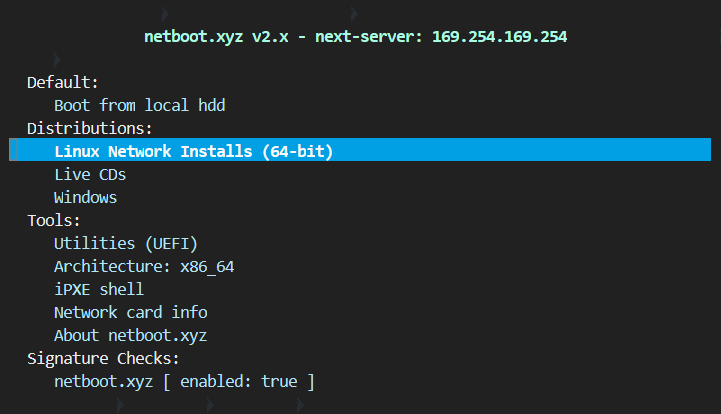Image resolution: width=721 pixels, height=414 pixels.
Task: Launch the iPXE shell
Action: [x=99, y=289]
